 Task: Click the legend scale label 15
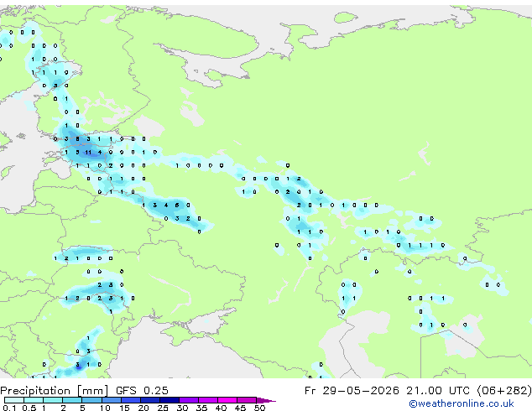tap(124, 408)
